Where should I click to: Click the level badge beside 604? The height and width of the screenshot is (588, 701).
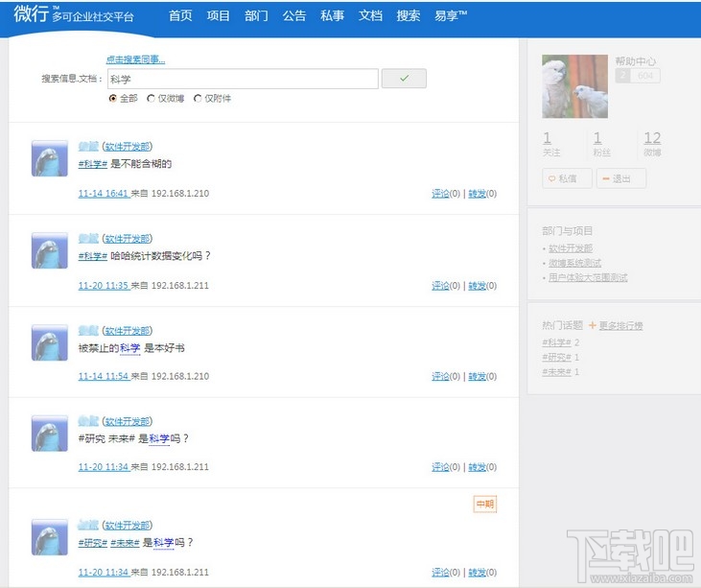[x=622, y=76]
